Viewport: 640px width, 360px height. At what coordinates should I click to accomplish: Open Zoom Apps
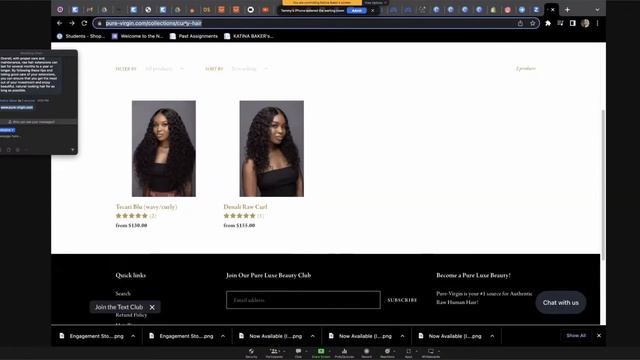click(409, 353)
